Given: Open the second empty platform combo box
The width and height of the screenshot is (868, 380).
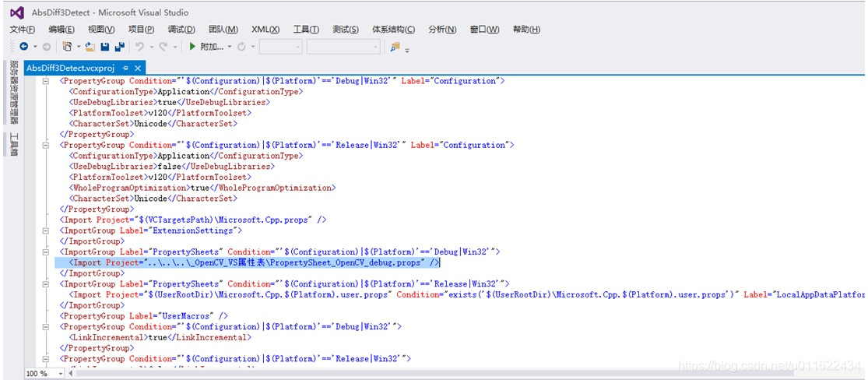Looking at the screenshot, I should tap(343, 47).
